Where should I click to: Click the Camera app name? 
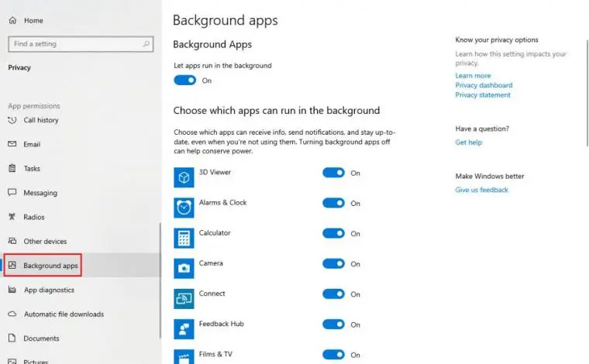(211, 263)
